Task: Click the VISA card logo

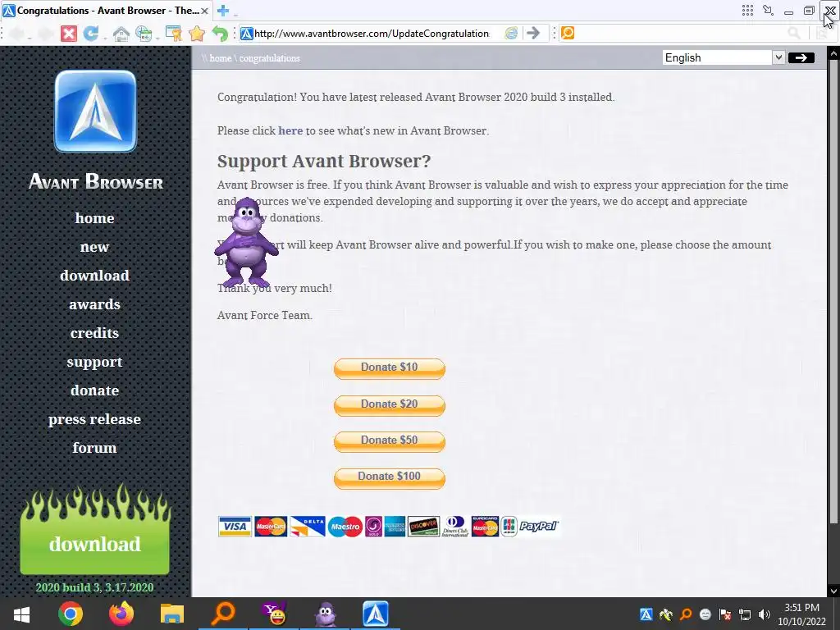Action: click(235, 527)
